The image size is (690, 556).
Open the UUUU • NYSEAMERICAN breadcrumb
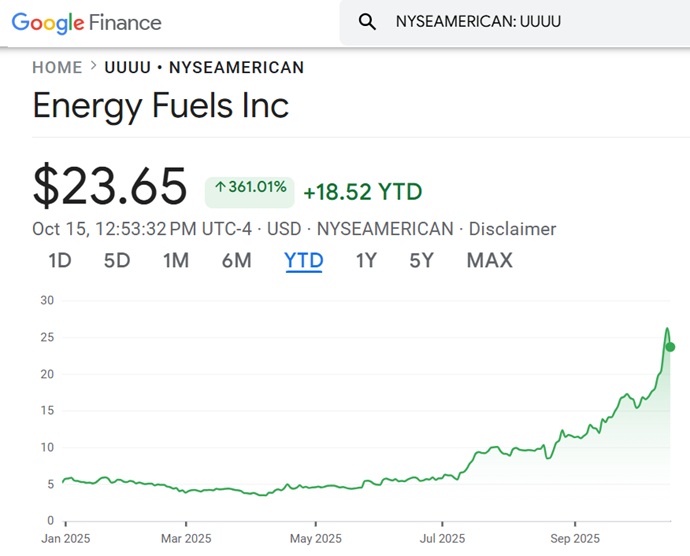pos(204,68)
